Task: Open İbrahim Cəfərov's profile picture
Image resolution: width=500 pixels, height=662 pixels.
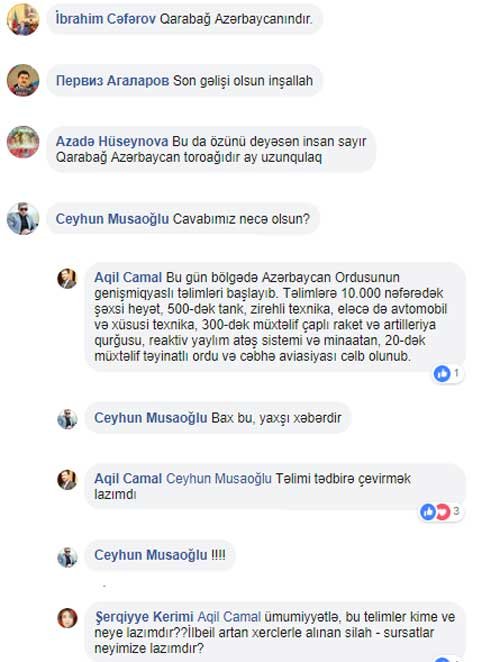Action: click(x=23, y=19)
